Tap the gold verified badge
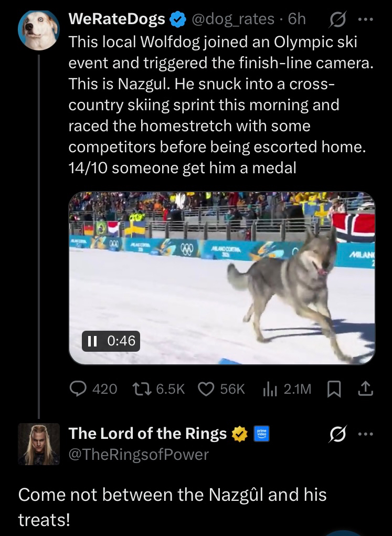 (240, 434)
